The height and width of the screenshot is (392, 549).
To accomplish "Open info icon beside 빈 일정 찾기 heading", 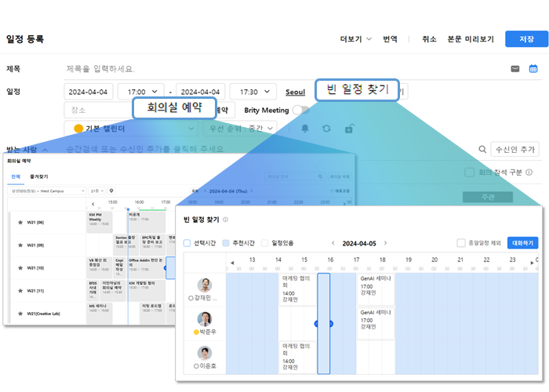I will (226, 220).
